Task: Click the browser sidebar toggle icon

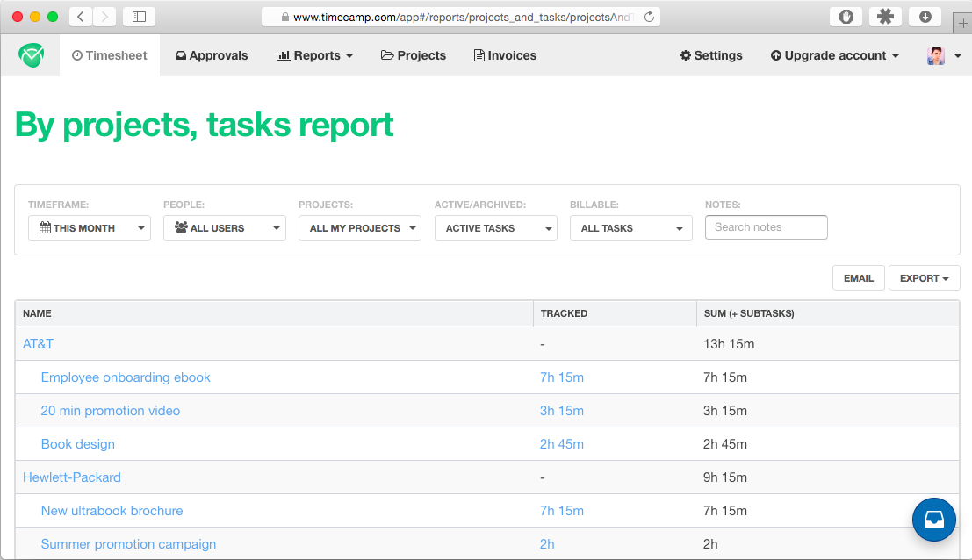Action: [139, 17]
